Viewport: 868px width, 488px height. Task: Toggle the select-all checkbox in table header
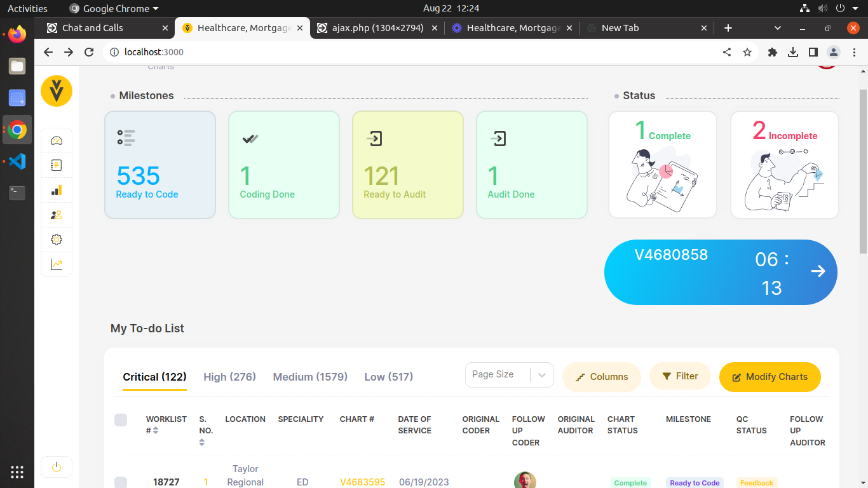click(x=121, y=419)
